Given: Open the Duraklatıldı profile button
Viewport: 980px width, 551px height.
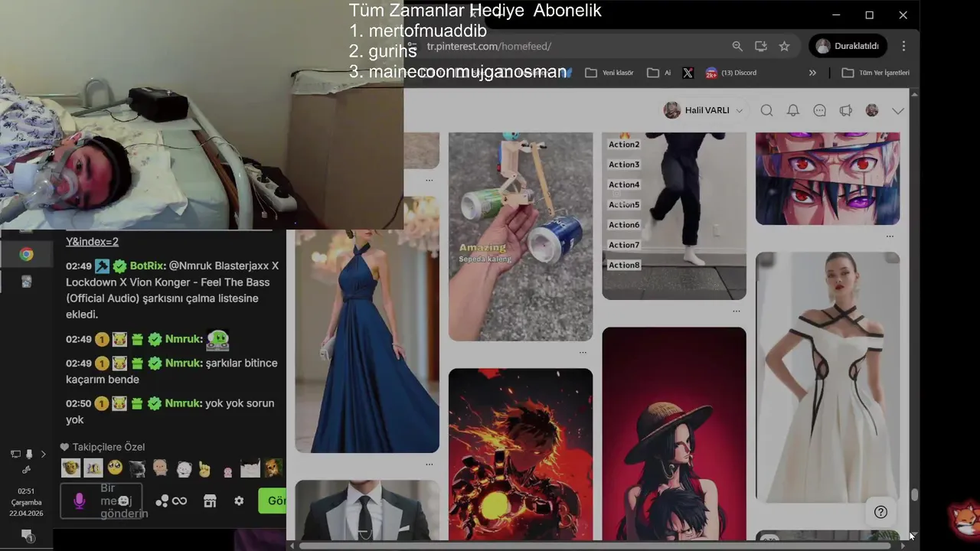Looking at the screenshot, I should tap(848, 46).
